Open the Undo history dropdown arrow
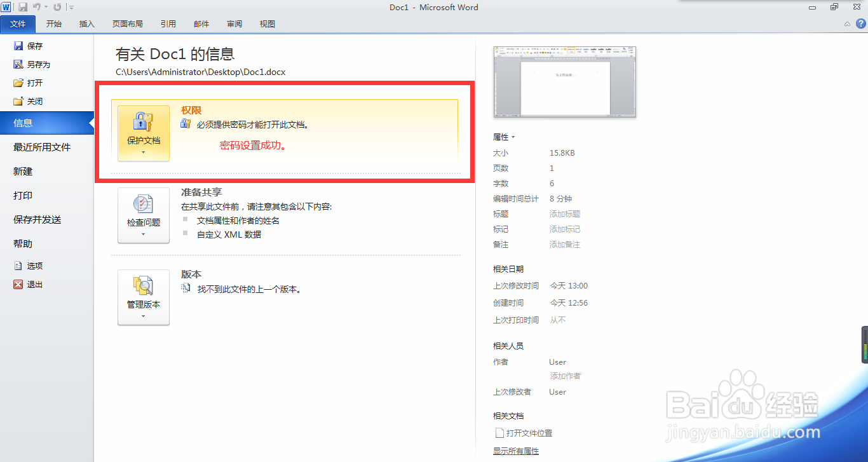Screen dimensions: 868x462 pos(46,8)
